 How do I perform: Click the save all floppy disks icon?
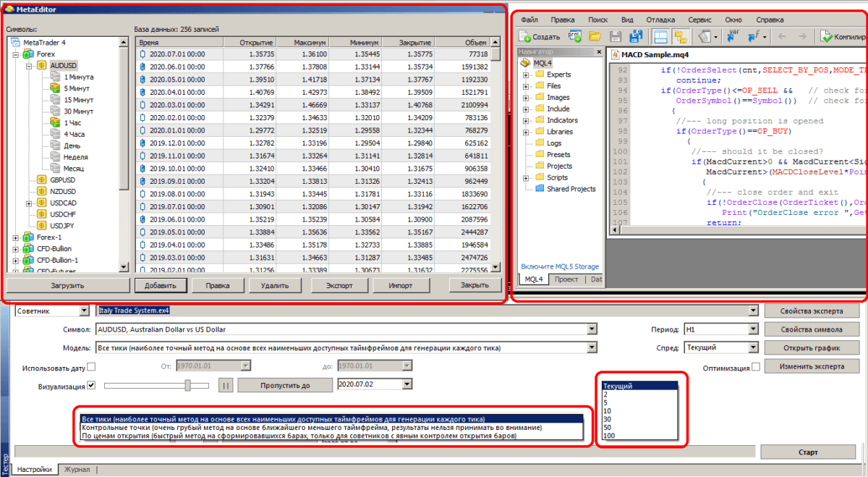pyautogui.click(x=637, y=36)
